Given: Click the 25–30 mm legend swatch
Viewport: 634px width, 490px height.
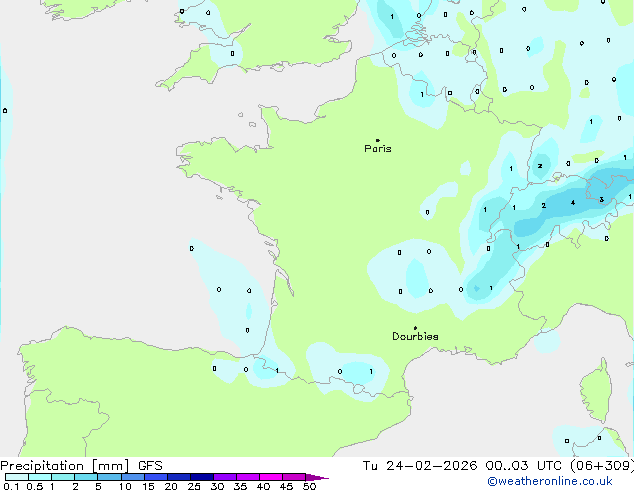Looking at the screenshot, I should pyautogui.click(x=202, y=477).
